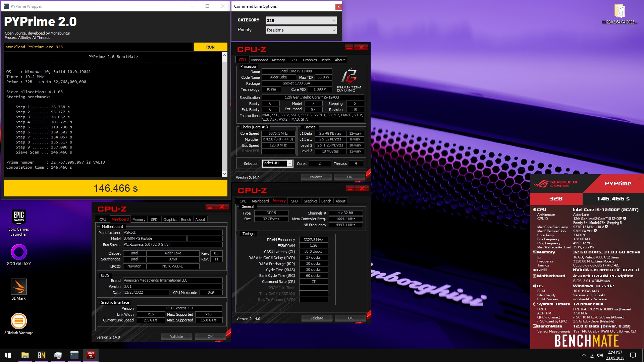
Task: Open Priority dropdown showing Realtime
Action: [x=301, y=30]
